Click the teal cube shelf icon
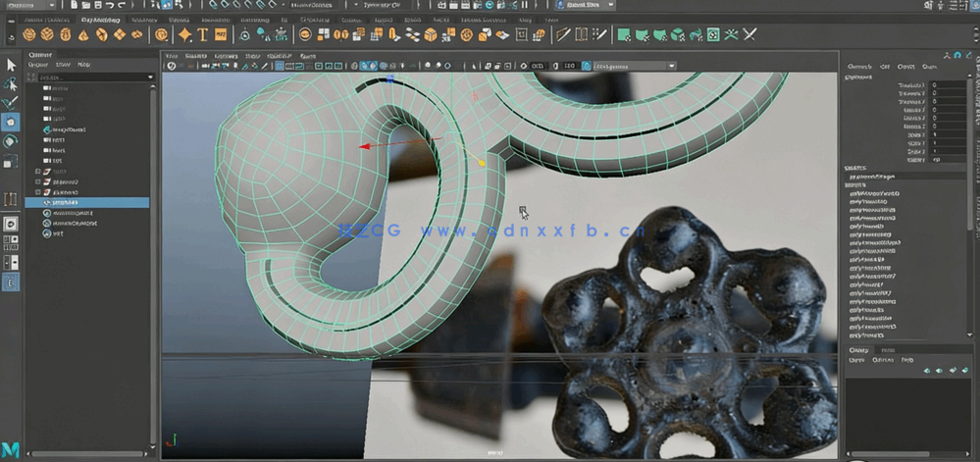 678,34
